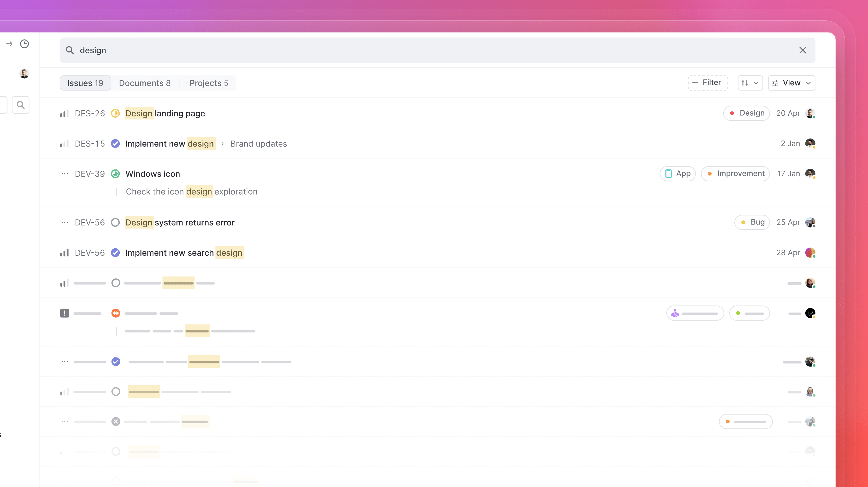This screenshot has width=868, height=487.
Task: Toggle the completed checkmark on DEV-56 search design
Action: (116, 252)
